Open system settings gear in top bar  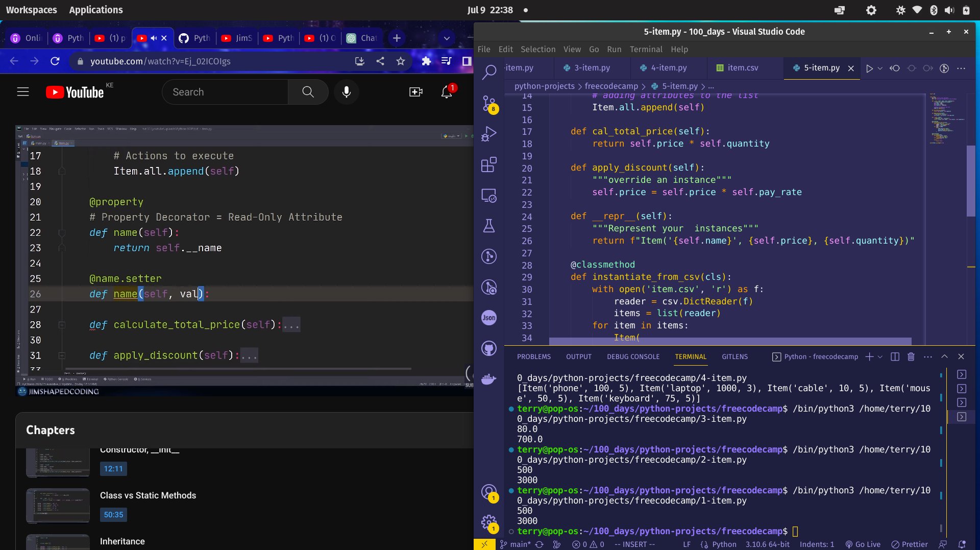871,10
